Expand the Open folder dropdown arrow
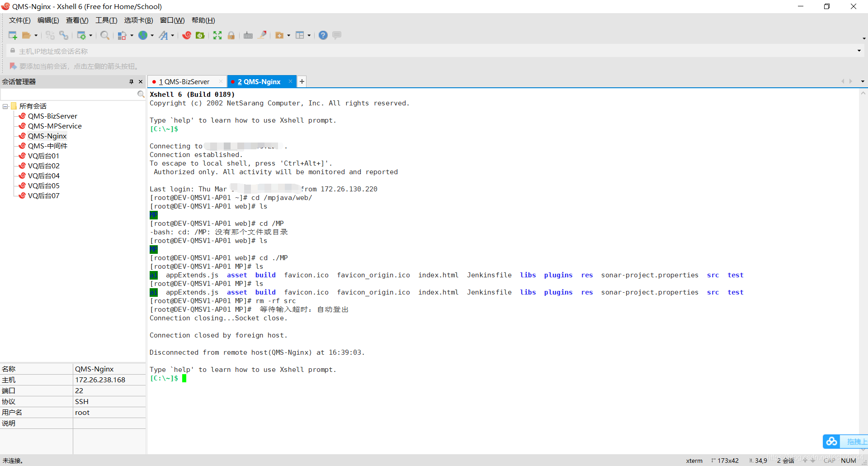 coord(36,35)
